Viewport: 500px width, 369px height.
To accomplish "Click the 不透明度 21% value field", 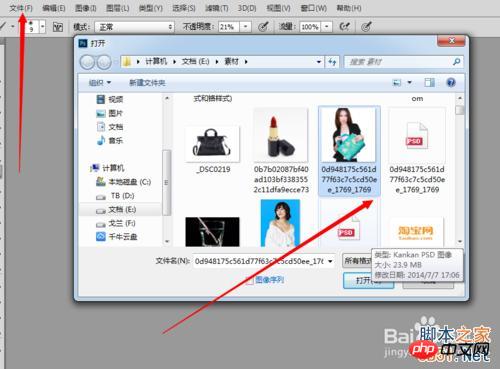I will [x=229, y=27].
